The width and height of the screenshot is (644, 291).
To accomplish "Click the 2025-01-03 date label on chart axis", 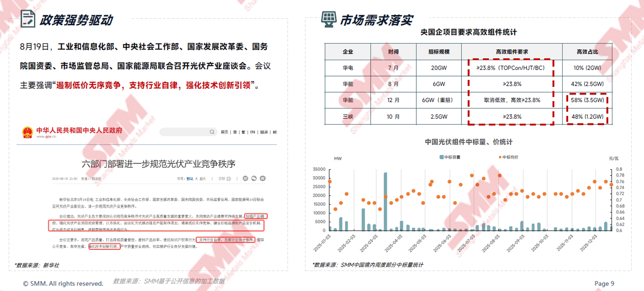I will point(322,243).
